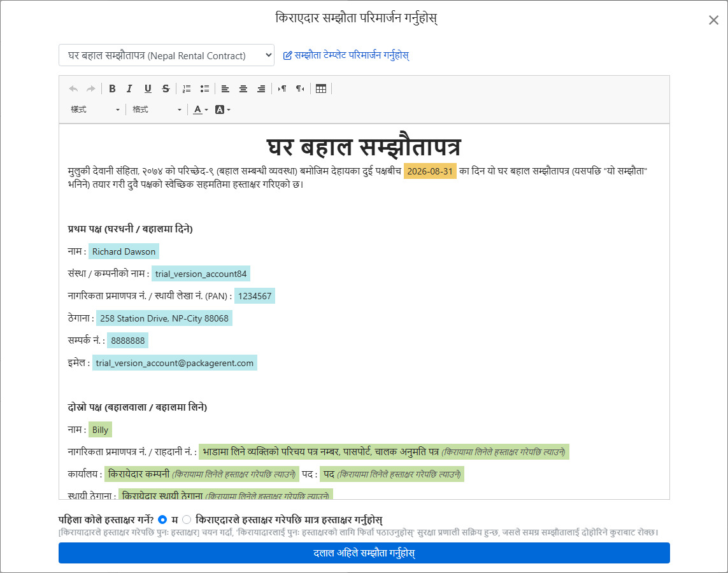Image resolution: width=728 pixels, height=573 pixels.
Task: Click the पद position placeholder field
Action: click(392, 474)
